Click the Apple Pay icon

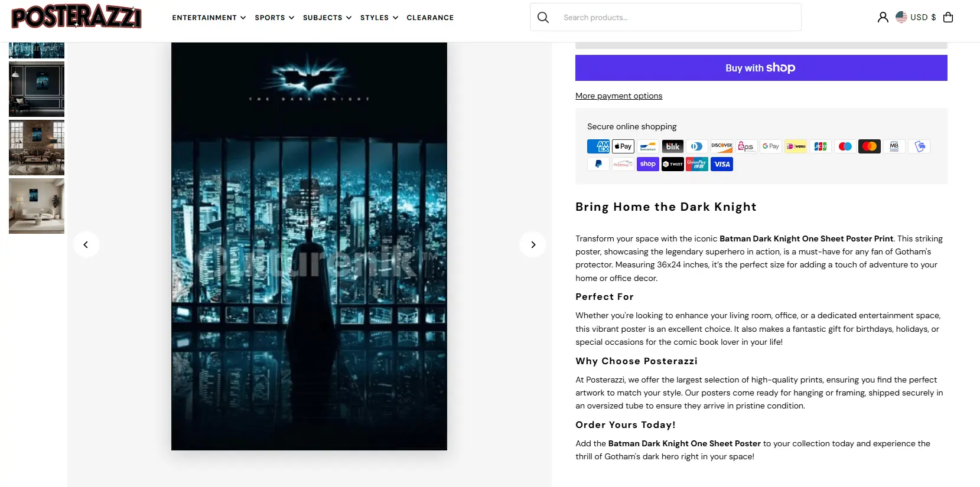tap(623, 146)
